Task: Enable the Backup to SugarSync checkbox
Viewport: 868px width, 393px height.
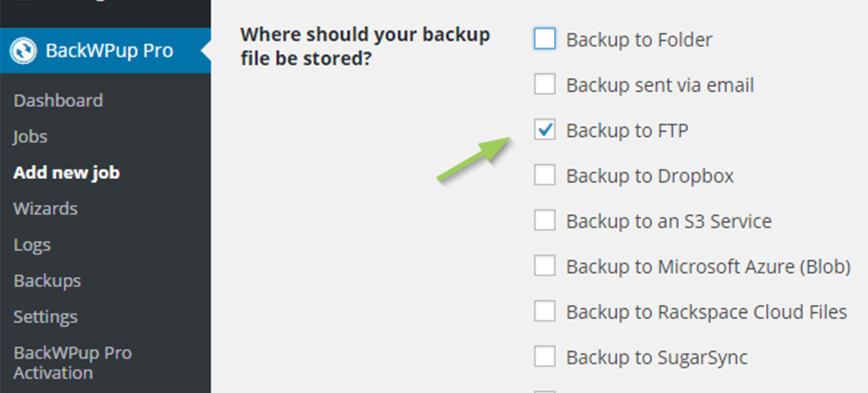Action: pos(544,357)
